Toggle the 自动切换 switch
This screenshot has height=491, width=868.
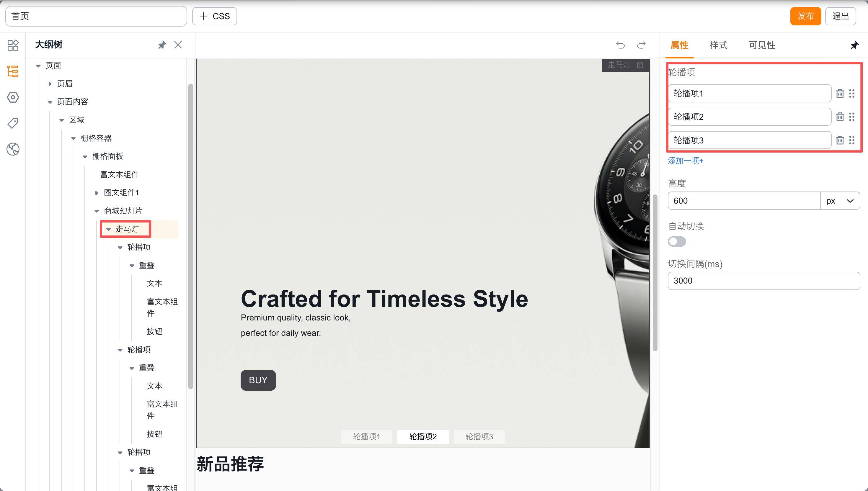pyautogui.click(x=677, y=241)
